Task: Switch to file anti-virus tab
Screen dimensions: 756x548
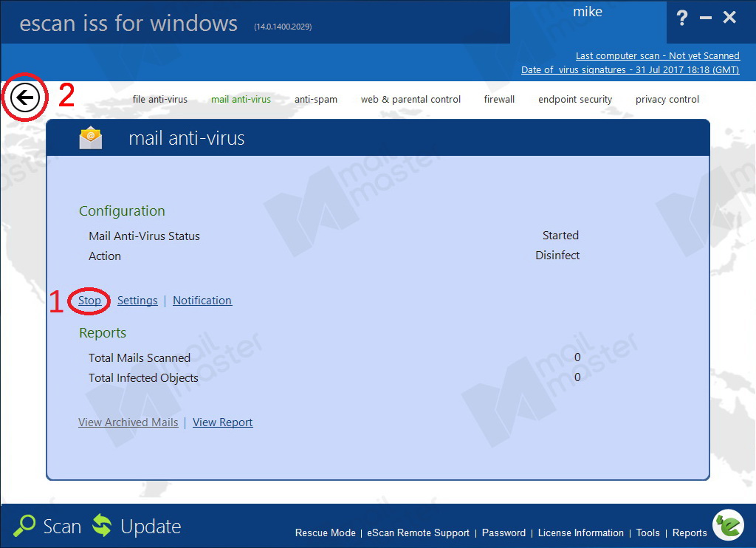Action: pos(159,100)
